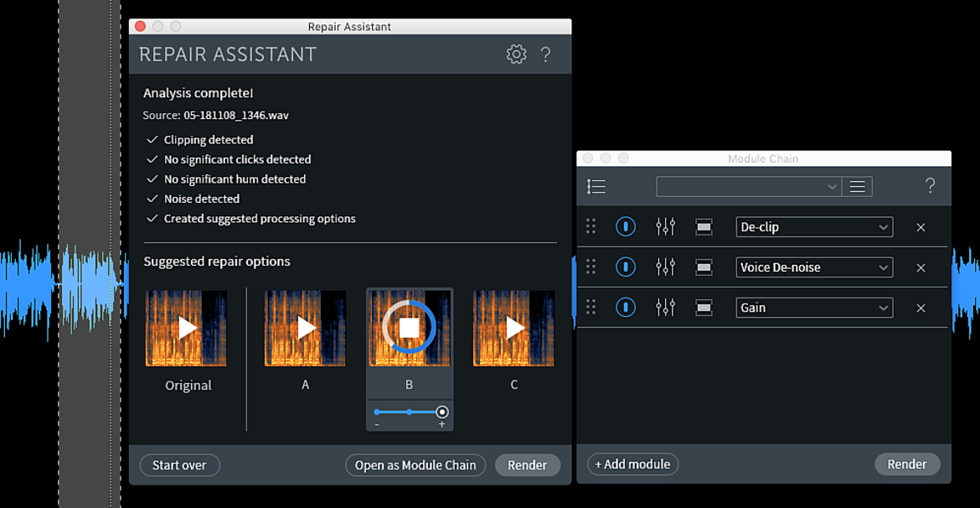The width and height of the screenshot is (980, 508).
Task: Grab the De-clip row drag handle
Action: click(591, 226)
